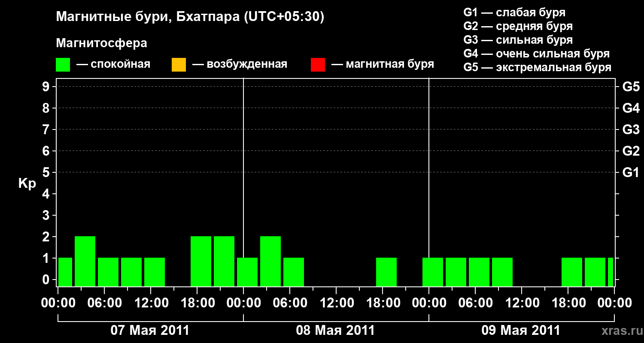Click the '06:00' time label above 09 Мая
Screen dimensions: 644x343
[475, 303]
